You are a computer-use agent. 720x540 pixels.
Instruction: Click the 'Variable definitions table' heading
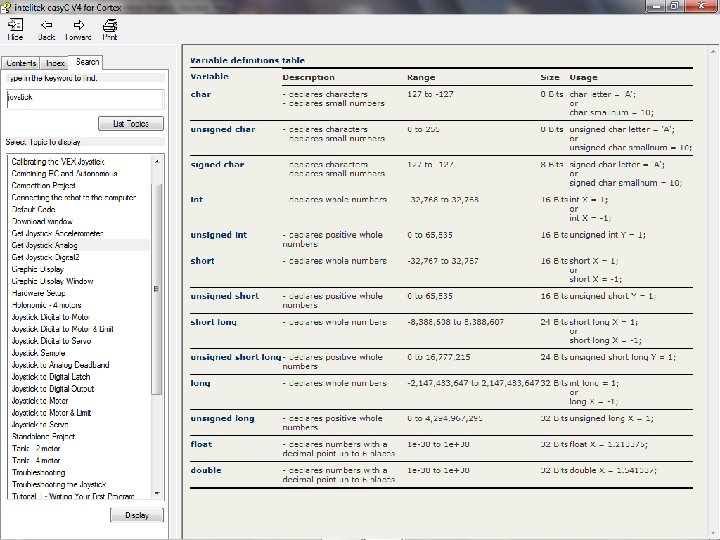248,60
